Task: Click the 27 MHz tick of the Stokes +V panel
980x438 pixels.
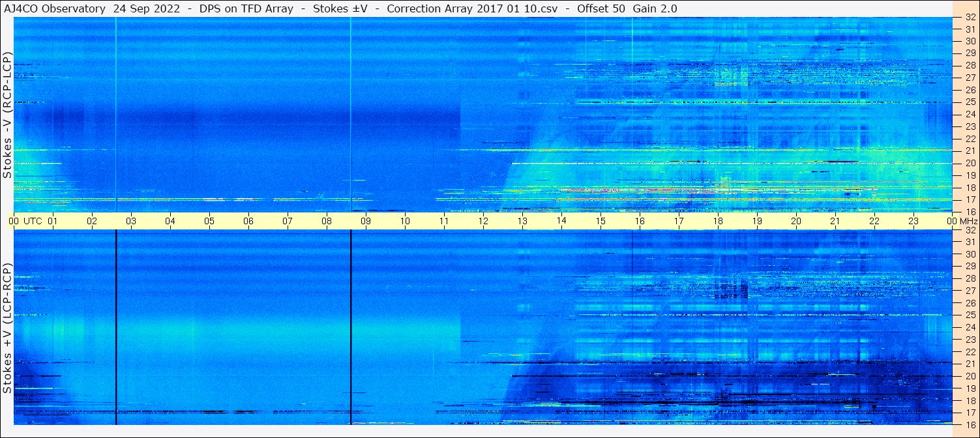Action: click(970, 291)
